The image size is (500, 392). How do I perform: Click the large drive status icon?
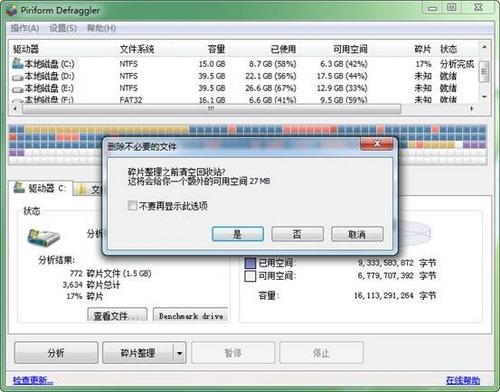(x=43, y=237)
